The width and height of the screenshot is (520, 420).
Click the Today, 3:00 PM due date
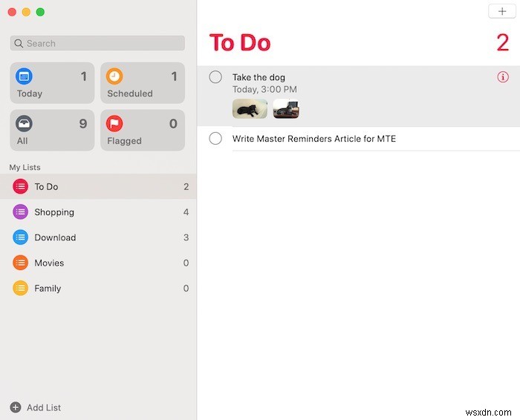tap(264, 90)
